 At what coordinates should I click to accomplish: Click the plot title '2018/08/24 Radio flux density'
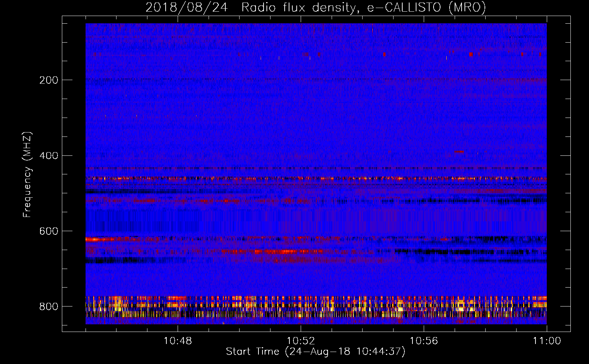point(250,7)
